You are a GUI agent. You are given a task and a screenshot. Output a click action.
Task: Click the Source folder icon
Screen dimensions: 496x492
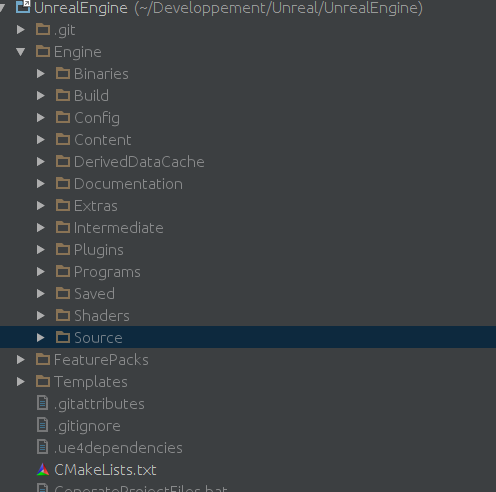[63, 337]
